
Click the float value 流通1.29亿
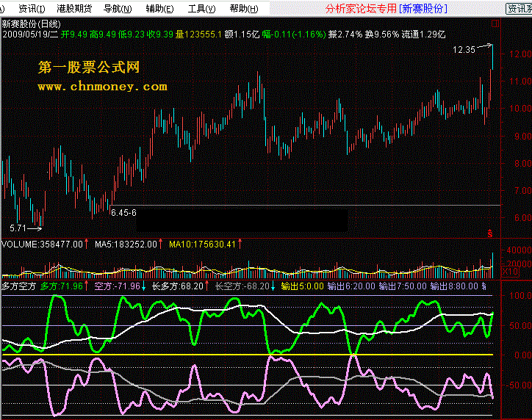(423, 35)
